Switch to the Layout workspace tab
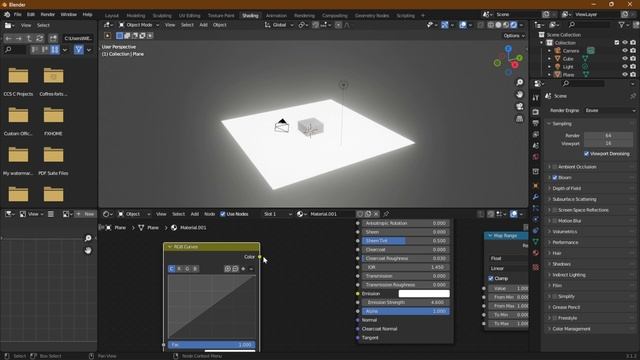The height and width of the screenshot is (360, 640). coord(111,16)
